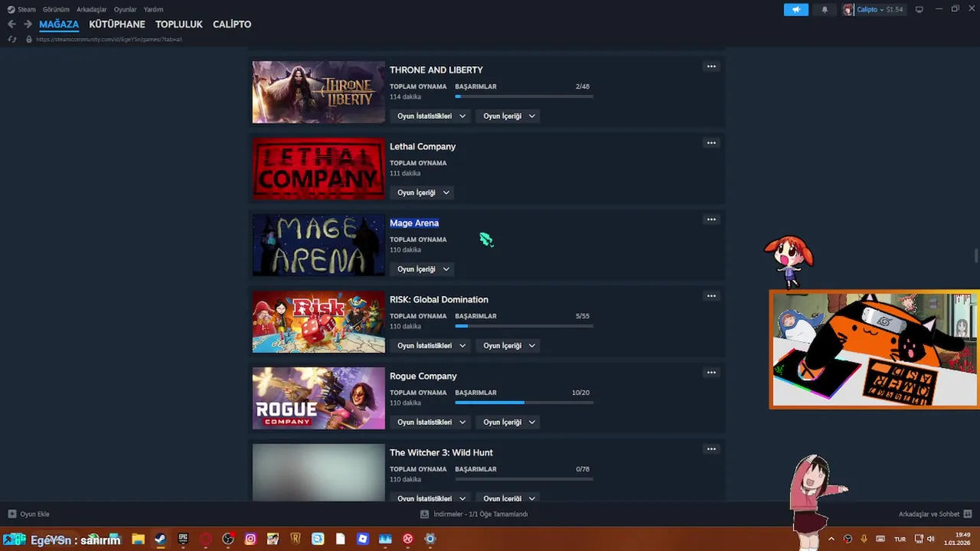The width and height of the screenshot is (980, 551).
Task: Open the Yardım menu
Action: coord(153,9)
